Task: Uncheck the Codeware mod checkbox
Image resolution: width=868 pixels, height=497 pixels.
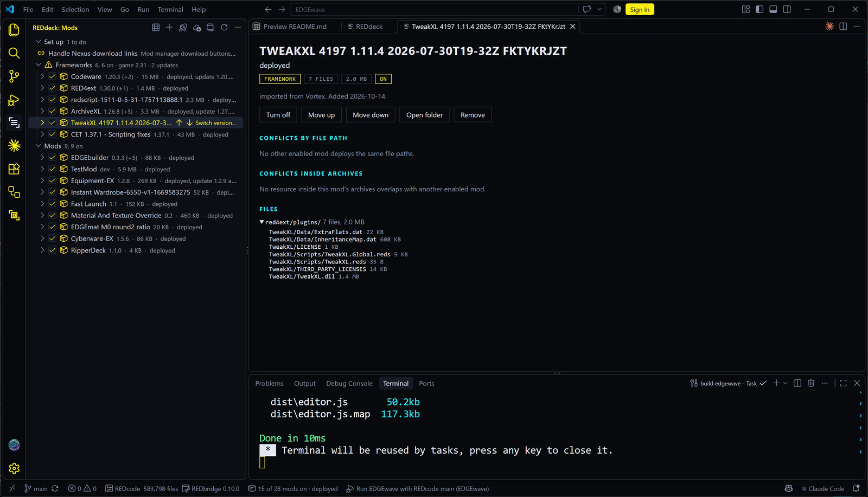Action: point(53,76)
